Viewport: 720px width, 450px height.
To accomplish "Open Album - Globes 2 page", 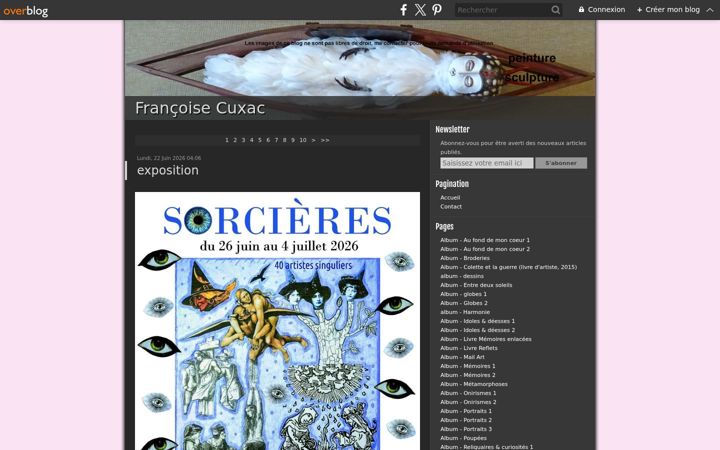I will click(x=464, y=303).
